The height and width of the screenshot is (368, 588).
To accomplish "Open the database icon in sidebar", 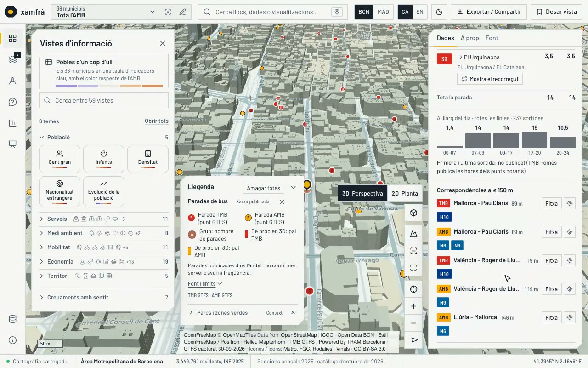I will [x=12, y=319].
